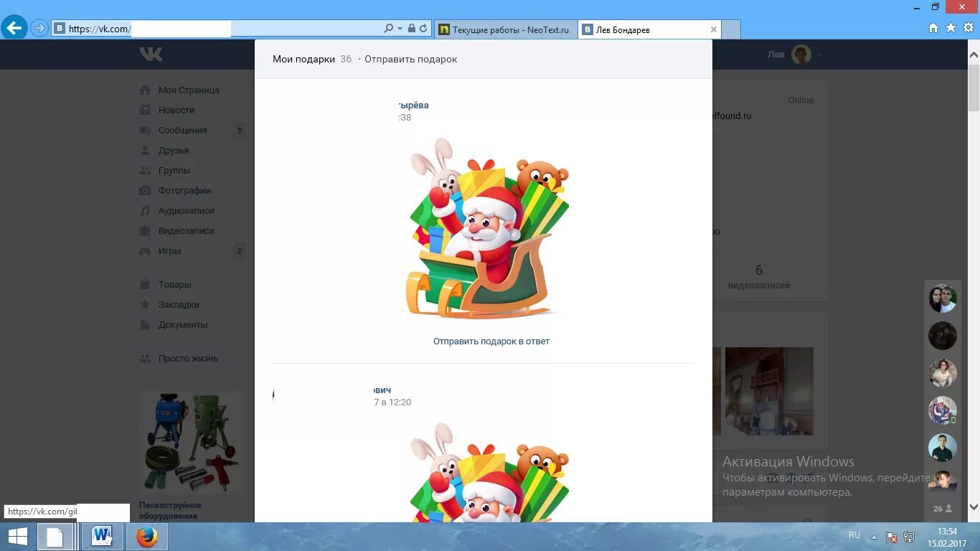Click the speech bubble icon by Сообщения
Image resolution: width=980 pixels, height=551 pixels.
pos(145,130)
